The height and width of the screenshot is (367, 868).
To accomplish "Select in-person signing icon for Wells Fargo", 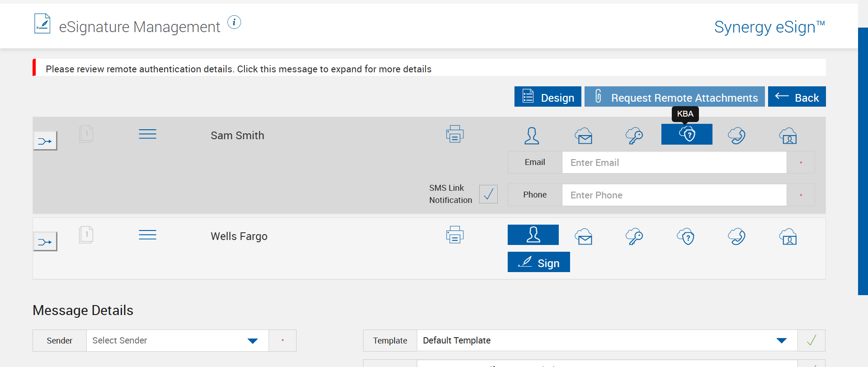I will pos(533,235).
